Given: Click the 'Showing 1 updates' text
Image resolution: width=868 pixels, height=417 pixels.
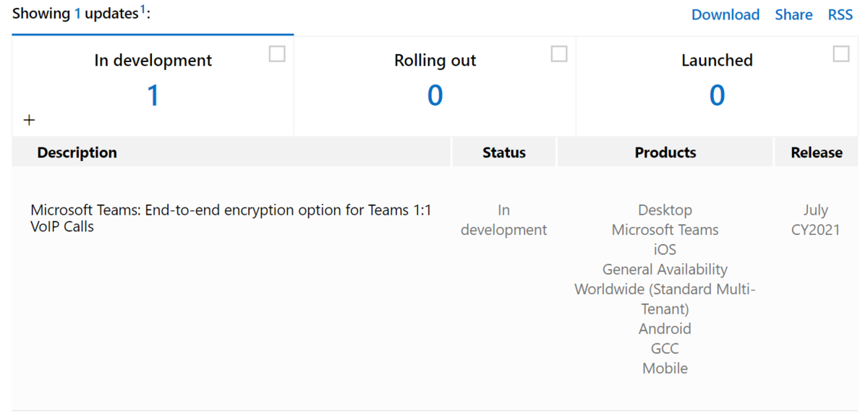Looking at the screenshot, I should 75,14.
